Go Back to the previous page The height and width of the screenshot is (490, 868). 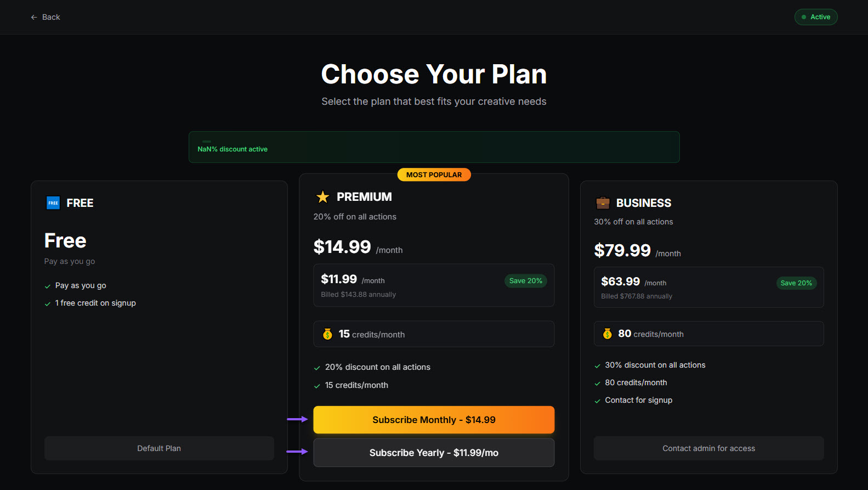[46, 18]
